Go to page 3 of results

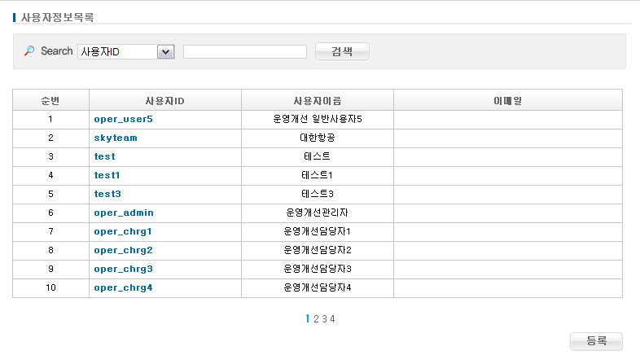click(324, 319)
